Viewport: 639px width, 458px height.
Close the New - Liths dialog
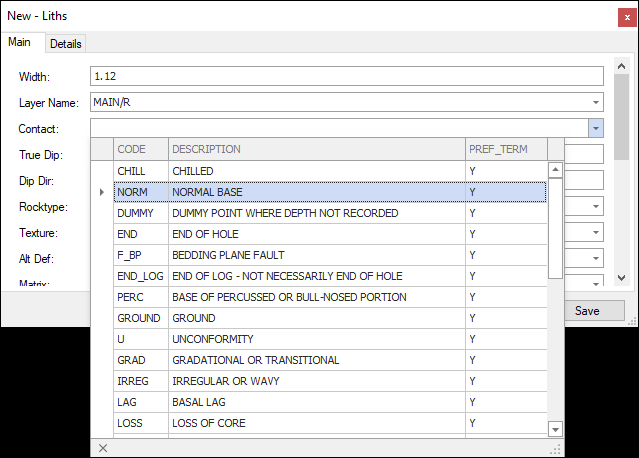coord(625,16)
